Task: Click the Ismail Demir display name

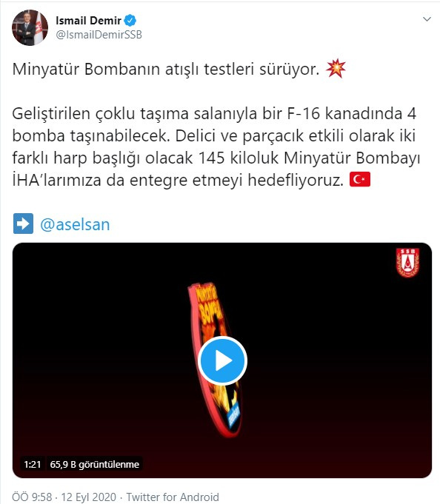Action: [x=88, y=21]
